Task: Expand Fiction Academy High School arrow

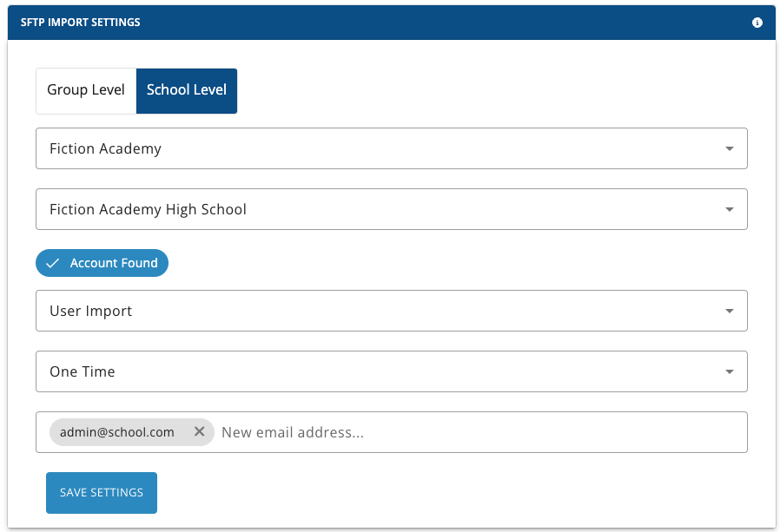Action: pos(730,209)
